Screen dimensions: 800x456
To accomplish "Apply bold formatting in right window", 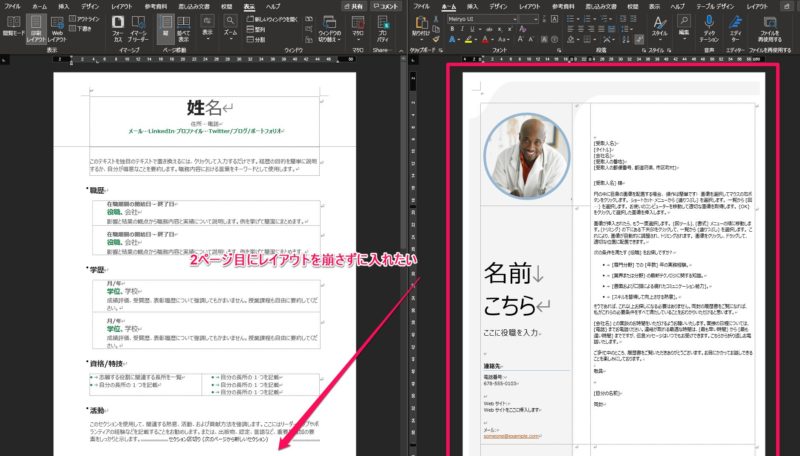I will tap(452, 30).
